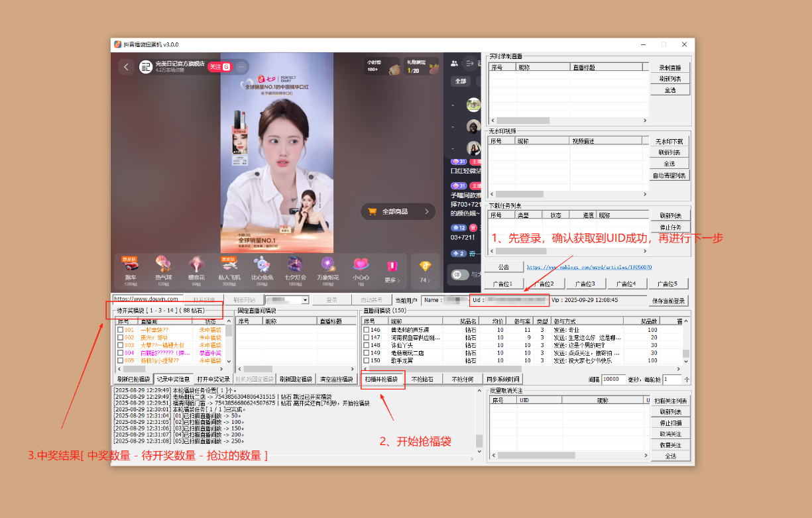Tick checkbox for row 004 in 待开奖福袋
The width and height of the screenshot is (812, 518).
[x=120, y=353]
